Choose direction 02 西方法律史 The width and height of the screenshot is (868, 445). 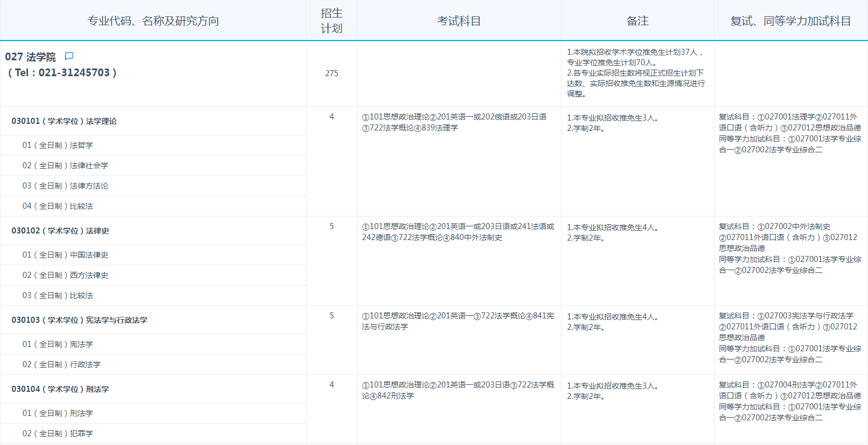65,275
